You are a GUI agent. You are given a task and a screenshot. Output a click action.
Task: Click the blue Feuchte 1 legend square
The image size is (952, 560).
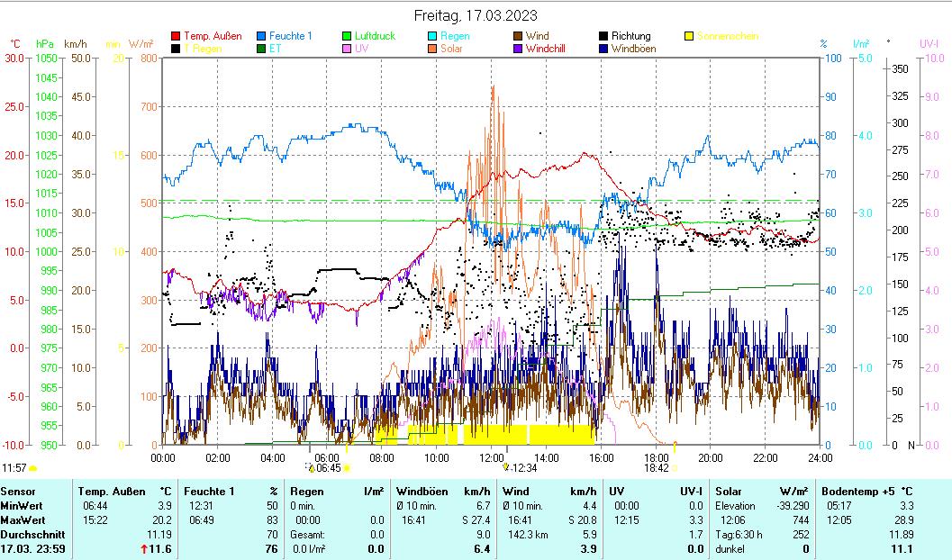pyautogui.click(x=262, y=37)
